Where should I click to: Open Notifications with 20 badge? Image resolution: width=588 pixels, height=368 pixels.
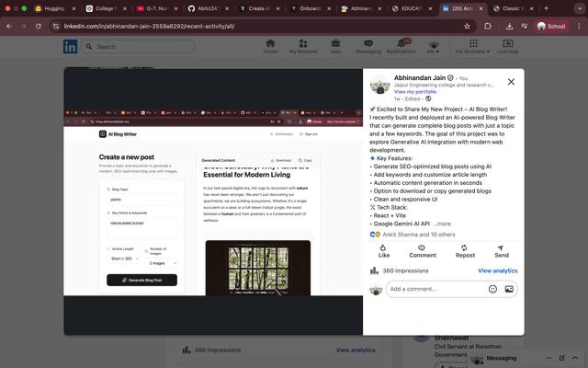click(401, 47)
